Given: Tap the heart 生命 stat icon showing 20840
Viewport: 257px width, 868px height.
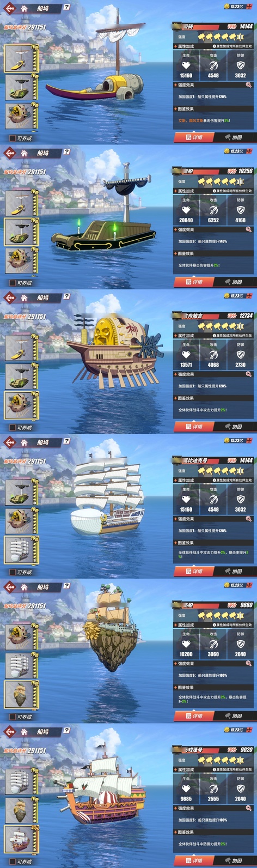Looking at the screenshot, I should [x=186, y=210].
